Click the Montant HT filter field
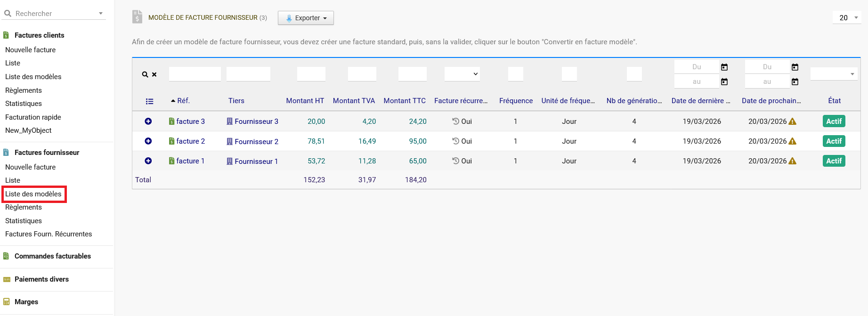This screenshot has height=316, width=868. click(x=311, y=74)
